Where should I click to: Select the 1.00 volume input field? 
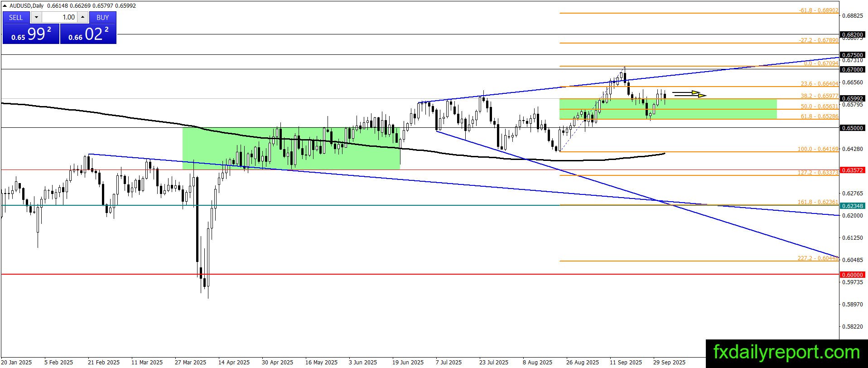pos(60,17)
